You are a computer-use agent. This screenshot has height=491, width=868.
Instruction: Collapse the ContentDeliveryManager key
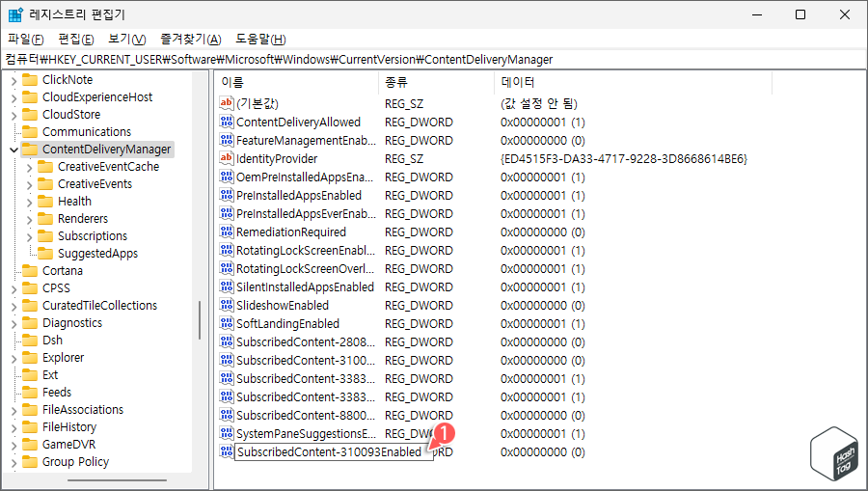click(x=14, y=150)
